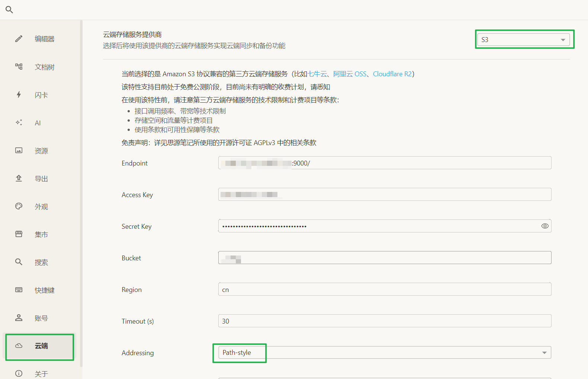Switch to 文档树 settings tab
The width and height of the screenshot is (588, 379).
(39, 67)
